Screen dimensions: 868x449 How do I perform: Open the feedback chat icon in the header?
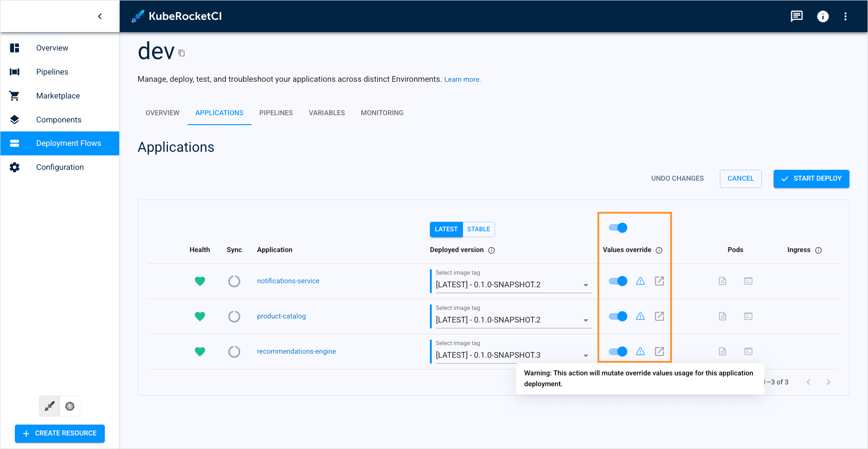tap(796, 16)
